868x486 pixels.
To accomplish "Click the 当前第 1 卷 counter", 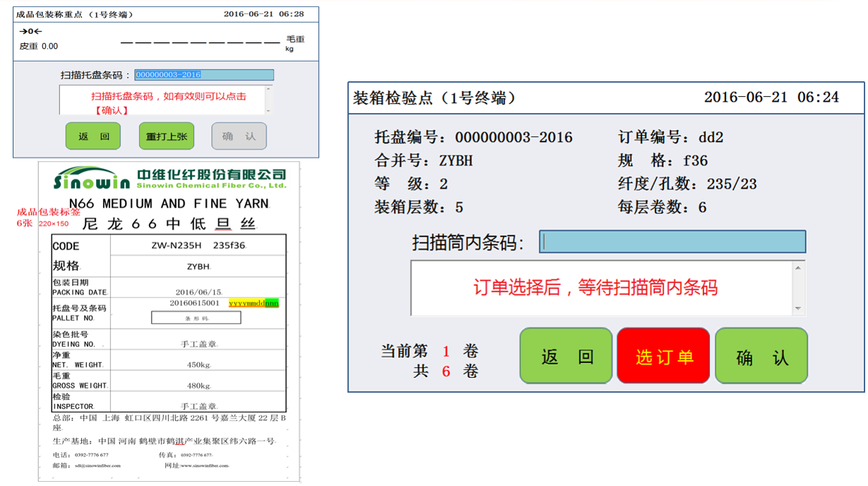I will (430, 351).
